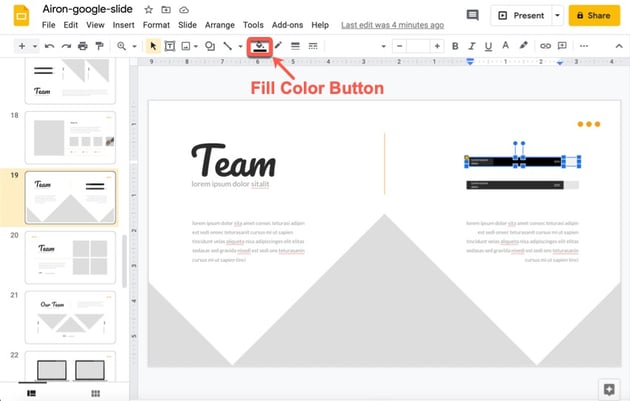The image size is (630, 401).
Task: Open the Add-ons menu
Action: (288, 24)
